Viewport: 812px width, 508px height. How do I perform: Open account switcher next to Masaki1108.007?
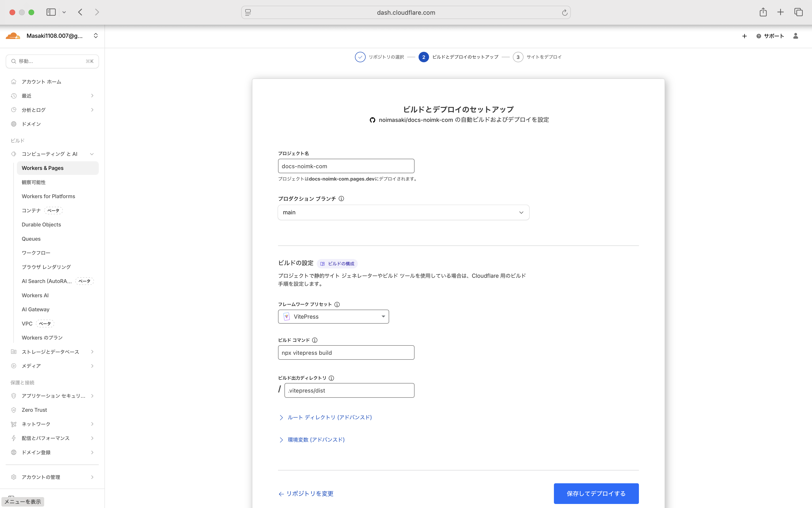(96, 36)
